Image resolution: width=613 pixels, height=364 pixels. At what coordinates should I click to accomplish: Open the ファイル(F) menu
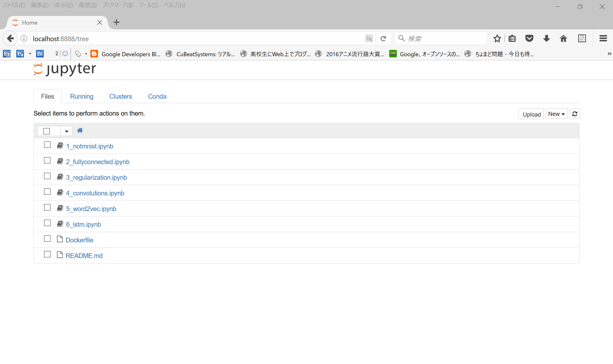pos(14,5)
